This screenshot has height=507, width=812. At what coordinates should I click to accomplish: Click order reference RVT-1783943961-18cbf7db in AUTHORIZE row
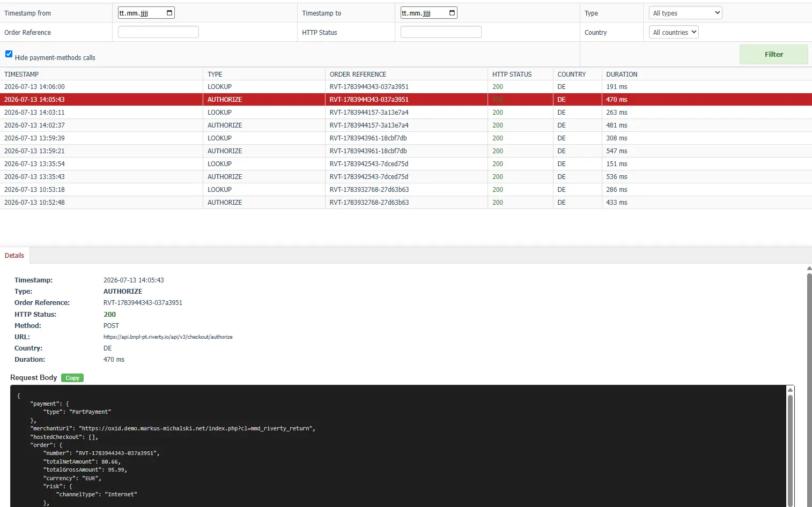pyautogui.click(x=368, y=151)
